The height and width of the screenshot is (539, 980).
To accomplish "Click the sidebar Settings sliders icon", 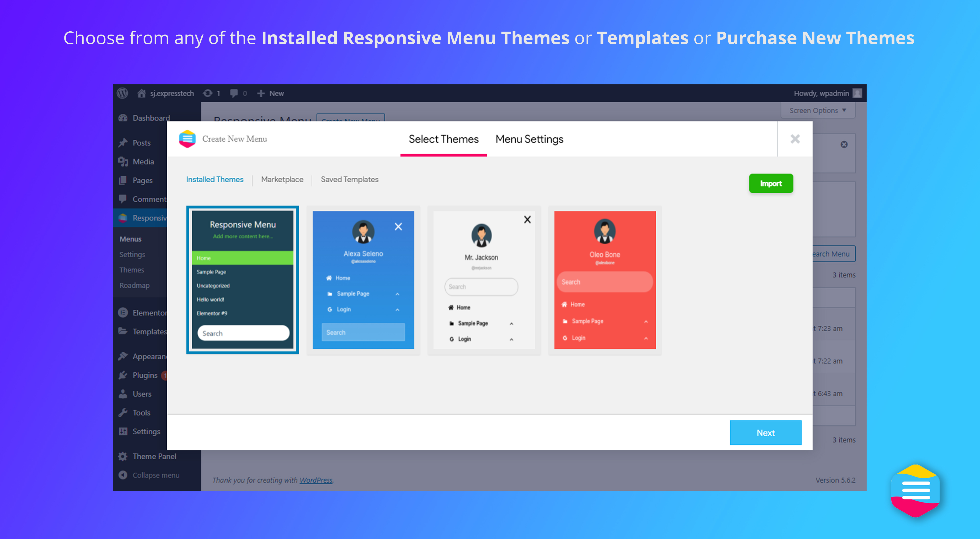I will pyautogui.click(x=123, y=431).
